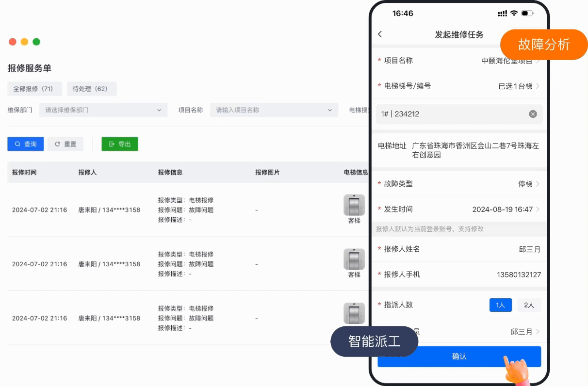The width and height of the screenshot is (588, 386).
Task: Click the orange 故障分析 badge
Action: coord(544,45)
